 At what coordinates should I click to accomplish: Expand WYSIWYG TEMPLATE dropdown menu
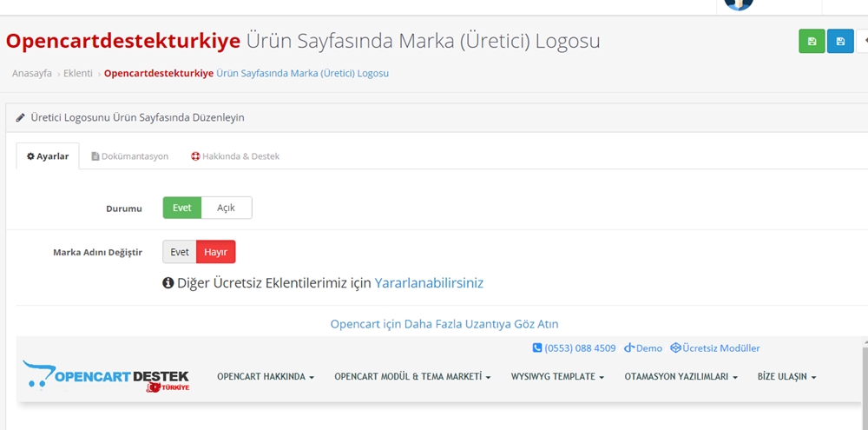pyautogui.click(x=557, y=377)
